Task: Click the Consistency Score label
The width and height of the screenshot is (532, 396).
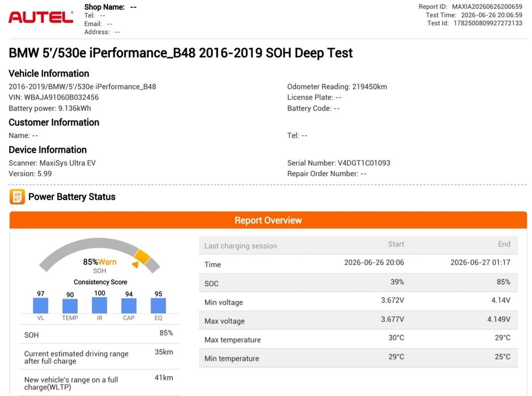Action: 100,282
